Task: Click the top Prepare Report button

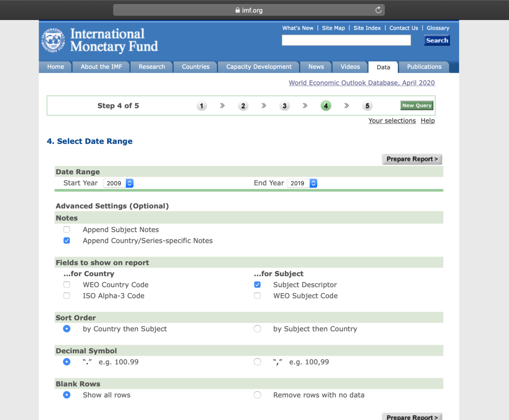Action: 412,159
